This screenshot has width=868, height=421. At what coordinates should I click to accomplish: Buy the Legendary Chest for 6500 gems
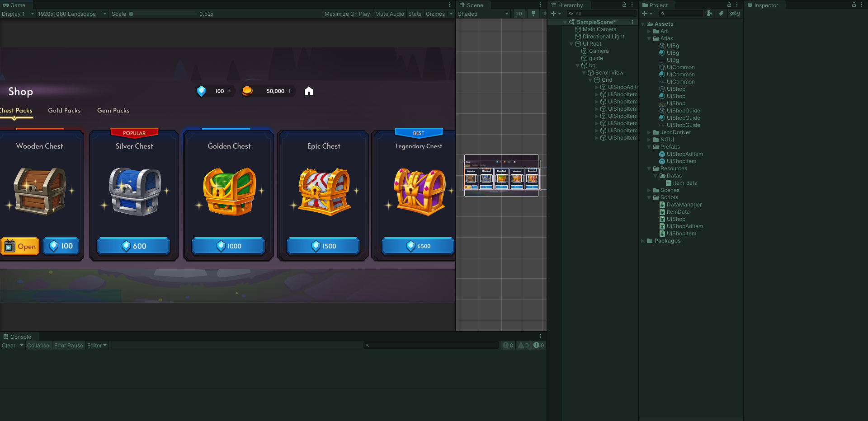click(419, 246)
